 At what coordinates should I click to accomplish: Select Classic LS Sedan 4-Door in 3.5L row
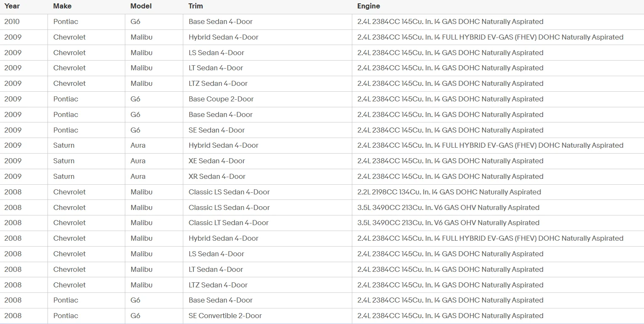[229, 208]
